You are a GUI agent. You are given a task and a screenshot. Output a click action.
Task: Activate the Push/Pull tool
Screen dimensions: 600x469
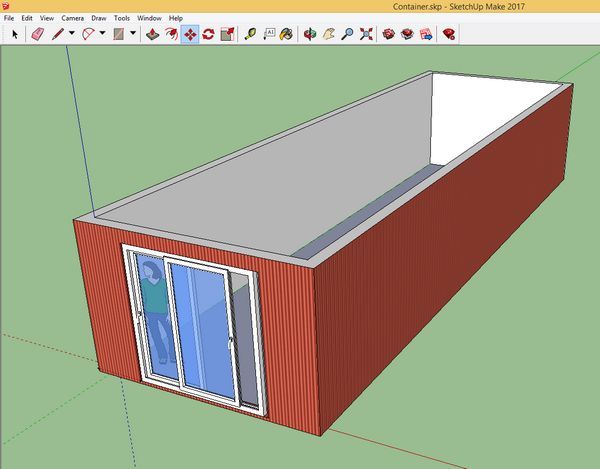pyautogui.click(x=152, y=34)
